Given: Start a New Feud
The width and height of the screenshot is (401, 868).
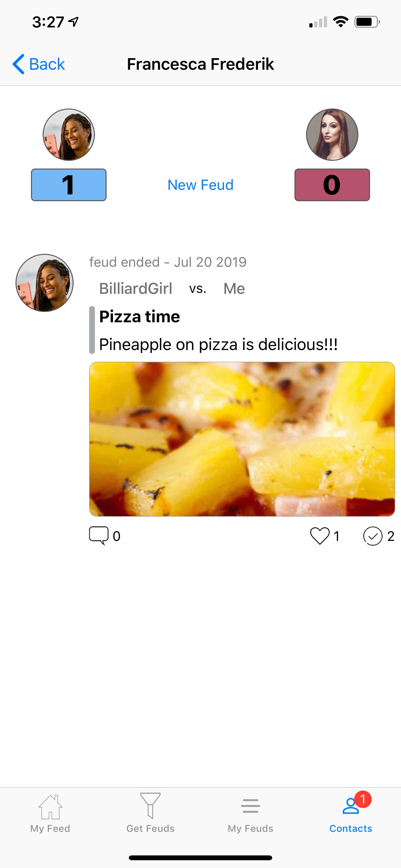Looking at the screenshot, I should pyautogui.click(x=200, y=185).
